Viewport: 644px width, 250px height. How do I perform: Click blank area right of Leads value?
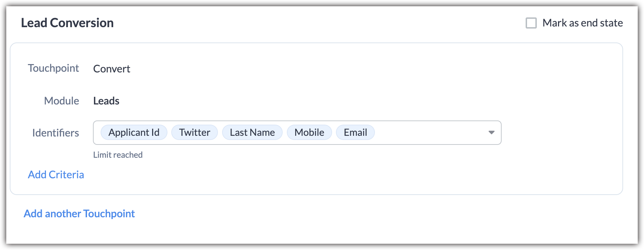tap(313, 101)
